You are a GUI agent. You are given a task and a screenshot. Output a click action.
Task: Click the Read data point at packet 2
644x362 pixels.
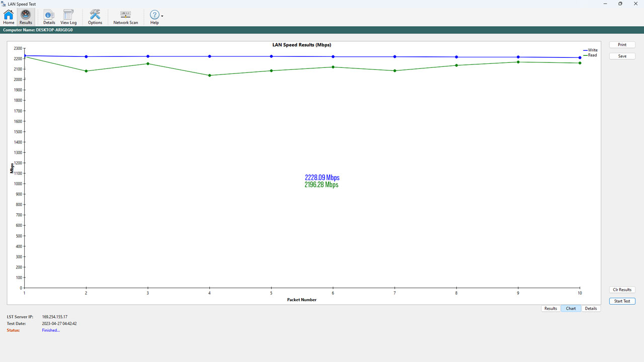tap(86, 71)
